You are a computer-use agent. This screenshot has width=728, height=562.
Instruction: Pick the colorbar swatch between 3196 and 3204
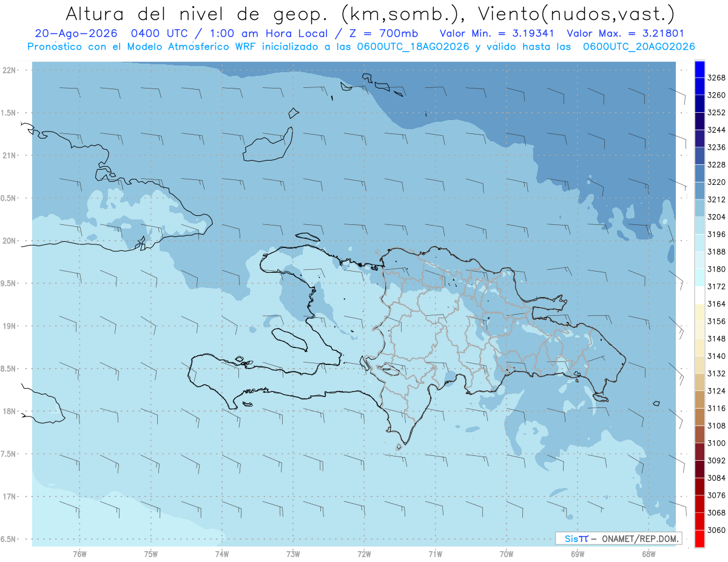coord(699,226)
